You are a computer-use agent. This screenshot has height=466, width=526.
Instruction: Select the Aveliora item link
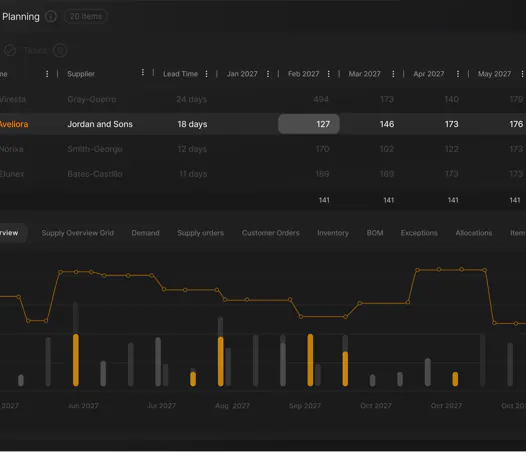14,124
